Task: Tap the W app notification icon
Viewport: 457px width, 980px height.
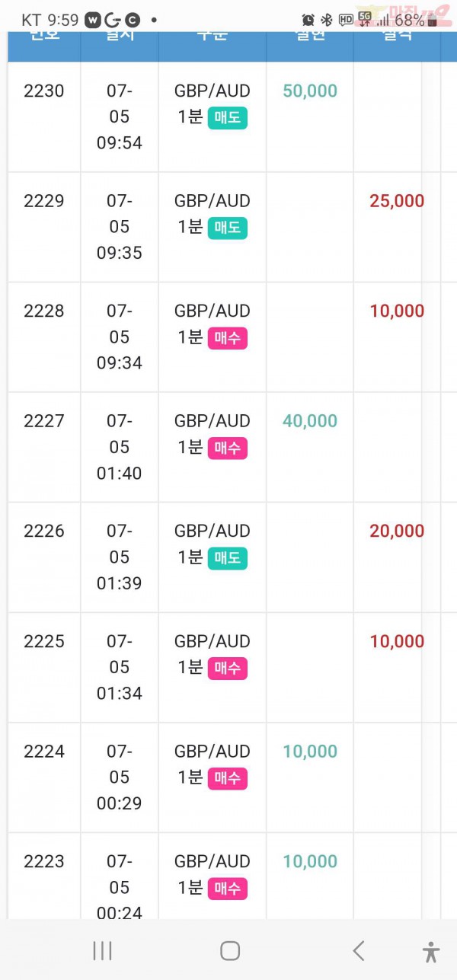Action: coord(93,20)
